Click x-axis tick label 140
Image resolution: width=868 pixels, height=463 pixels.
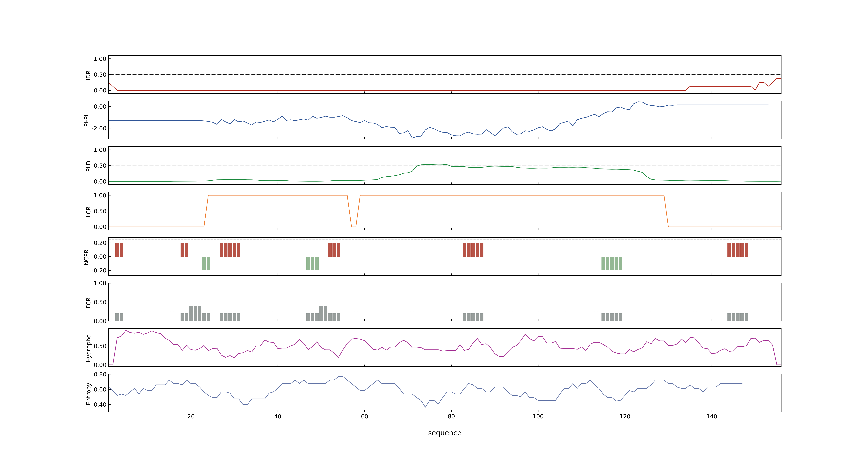click(712, 416)
